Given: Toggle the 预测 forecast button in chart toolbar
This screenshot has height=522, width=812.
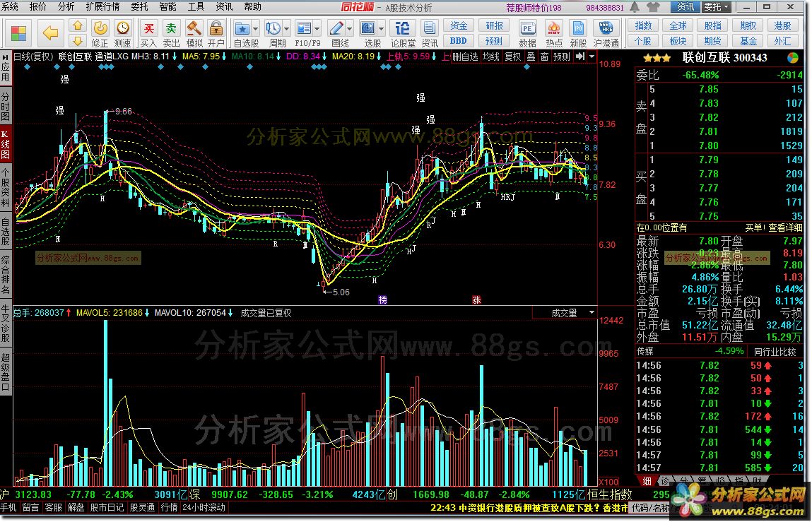Looking at the screenshot, I should pyautogui.click(x=561, y=57).
